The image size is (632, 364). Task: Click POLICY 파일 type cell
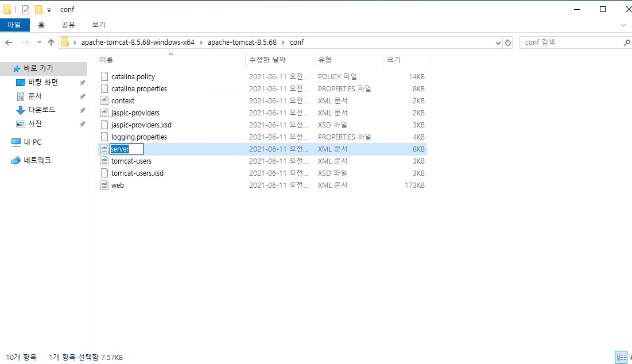click(x=338, y=76)
